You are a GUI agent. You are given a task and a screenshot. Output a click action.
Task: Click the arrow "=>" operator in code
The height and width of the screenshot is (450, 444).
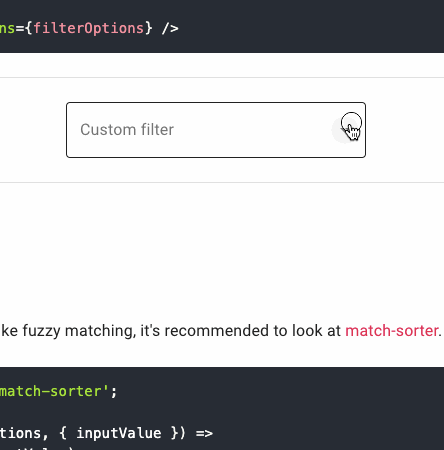tap(204, 433)
